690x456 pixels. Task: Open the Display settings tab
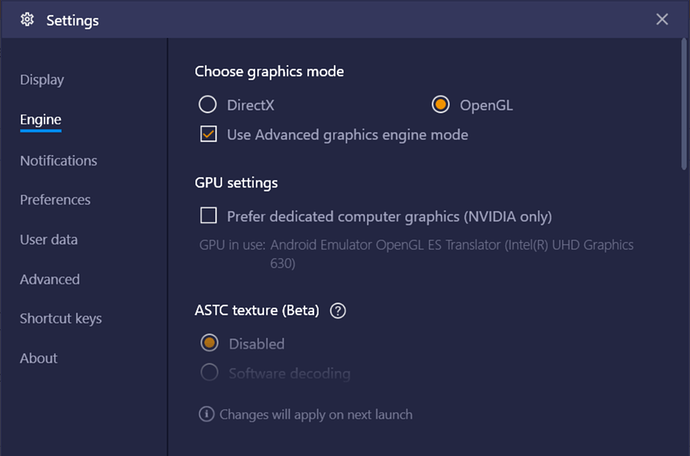[42, 80]
